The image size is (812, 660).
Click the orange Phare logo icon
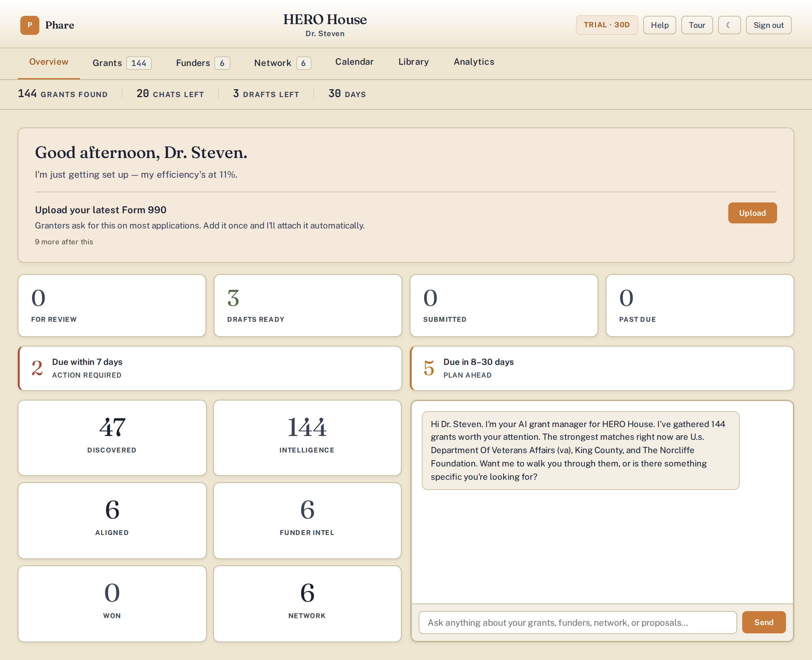pos(29,25)
